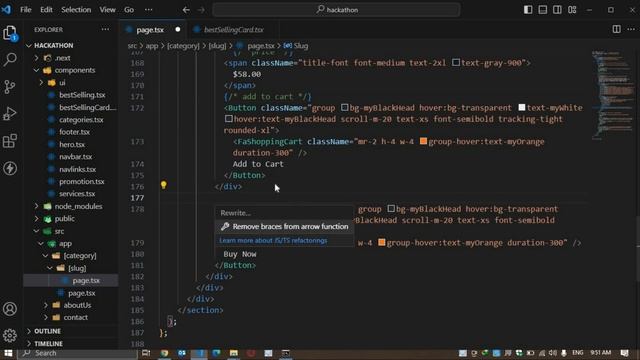Click the Windows taskbar Search box

[77, 353]
